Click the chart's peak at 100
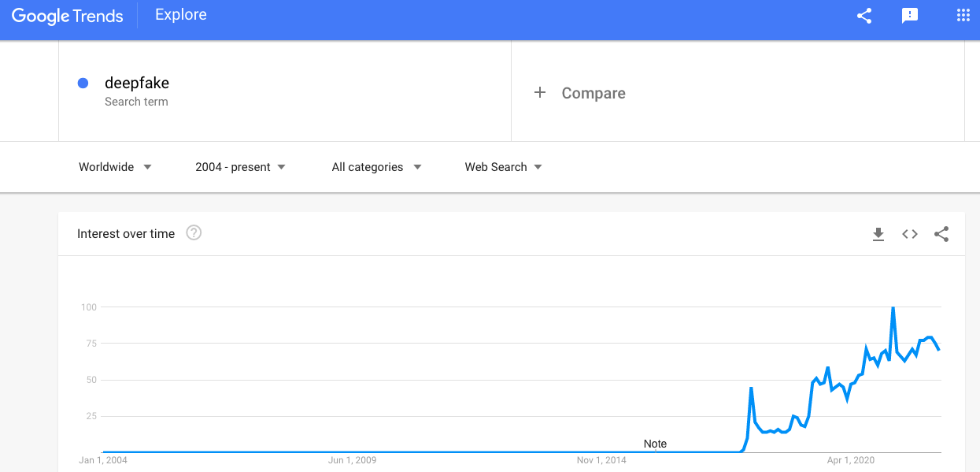 coord(893,308)
